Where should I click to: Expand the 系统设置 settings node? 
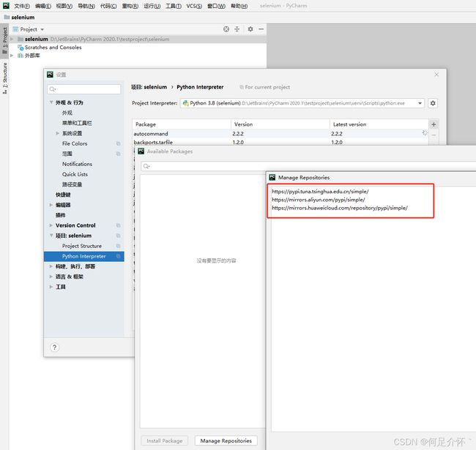pos(58,133)
